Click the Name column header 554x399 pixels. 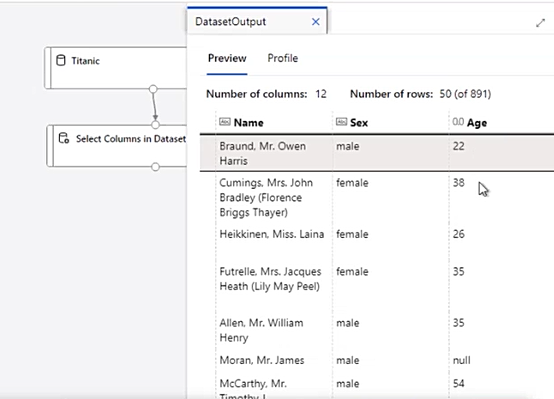(248, 123)
